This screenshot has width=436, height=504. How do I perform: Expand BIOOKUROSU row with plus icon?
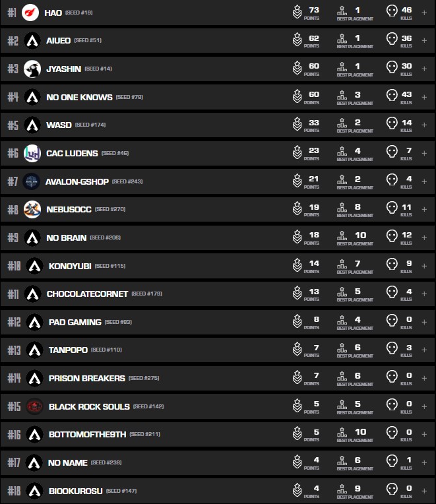[x=424, y=491]
